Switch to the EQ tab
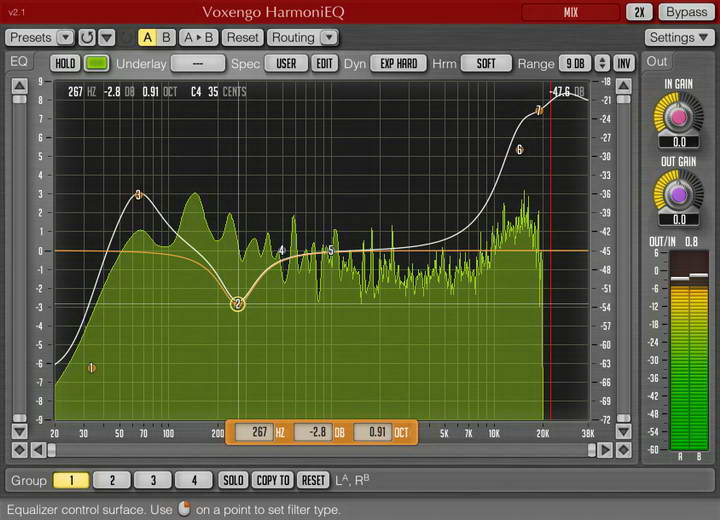The height and width of the screenshot is (520, 720). (19, 62)
